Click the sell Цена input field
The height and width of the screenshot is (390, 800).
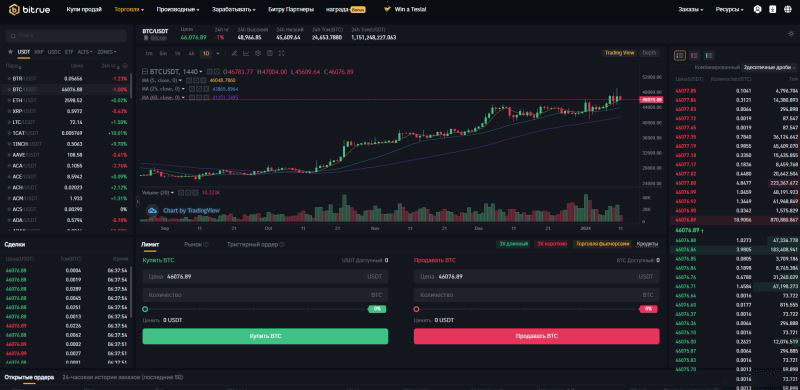537,276
